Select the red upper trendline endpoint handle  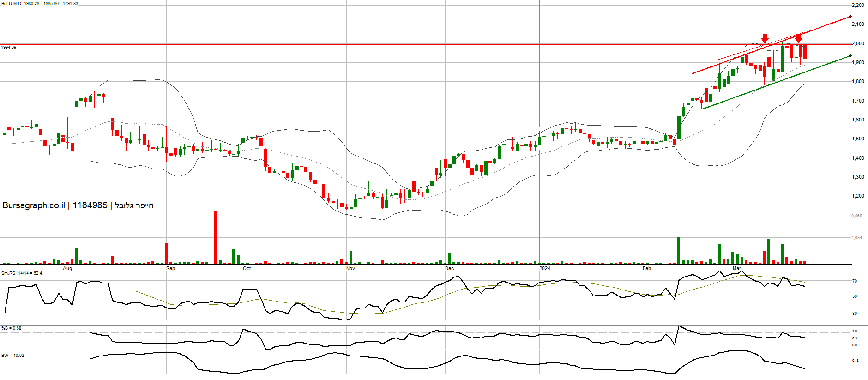coord(850,17)
